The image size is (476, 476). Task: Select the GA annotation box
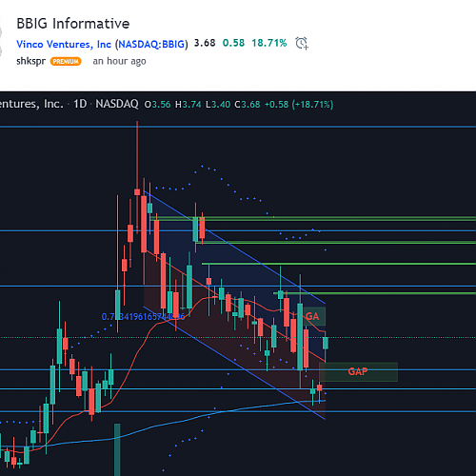click(x=314, y=316)
